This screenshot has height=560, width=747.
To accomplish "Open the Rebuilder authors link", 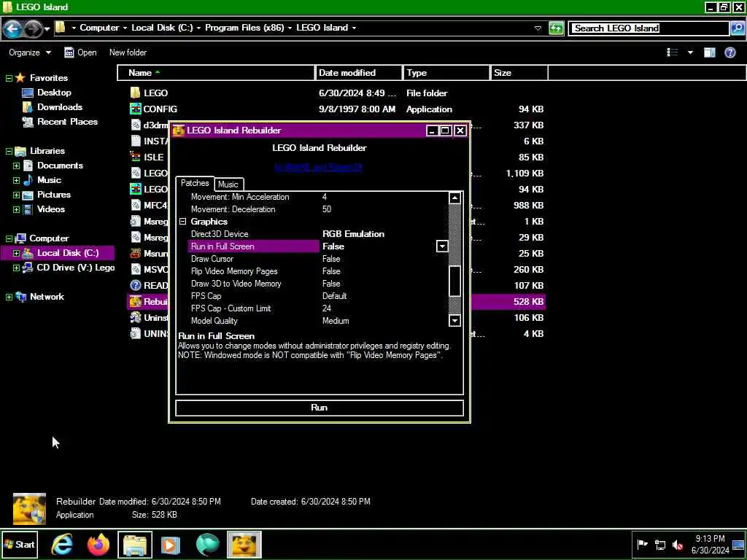I will tap(318, 167).
